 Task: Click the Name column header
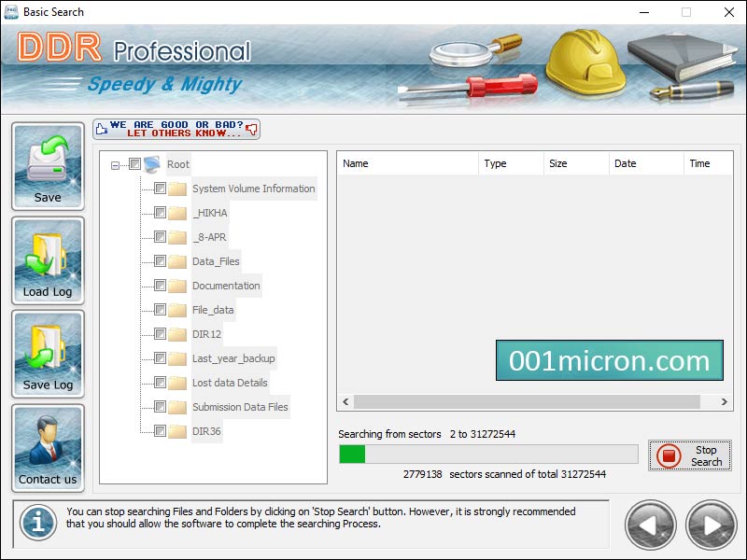(411, 163)
